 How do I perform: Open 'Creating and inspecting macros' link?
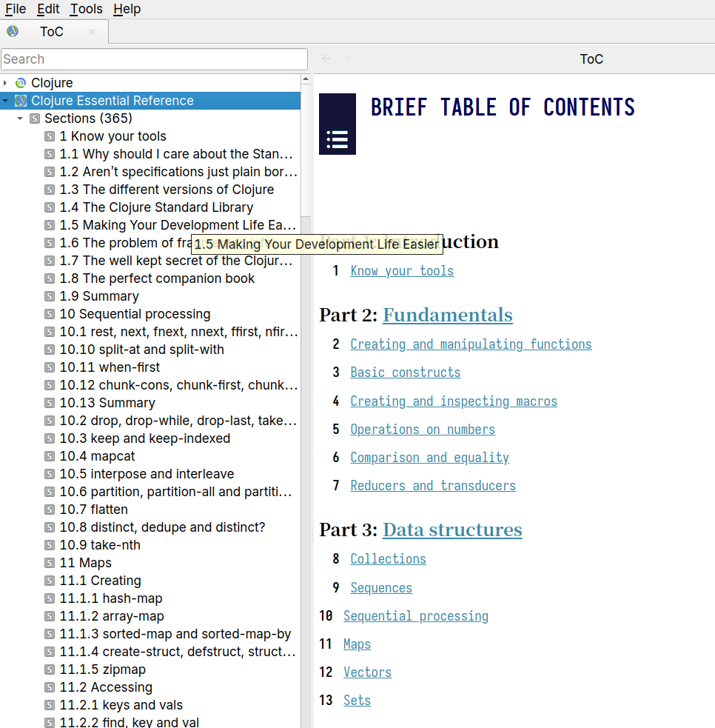(x=454, y=401)
